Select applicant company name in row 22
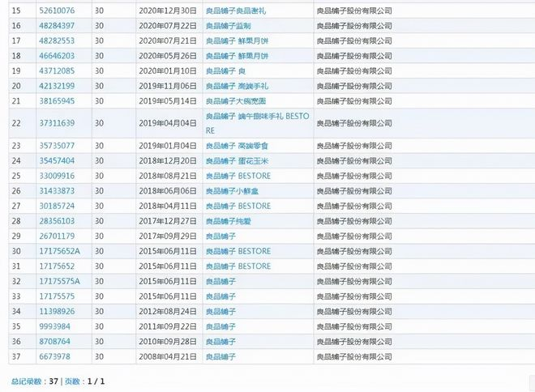535x392 pixels. pos(354,123)
